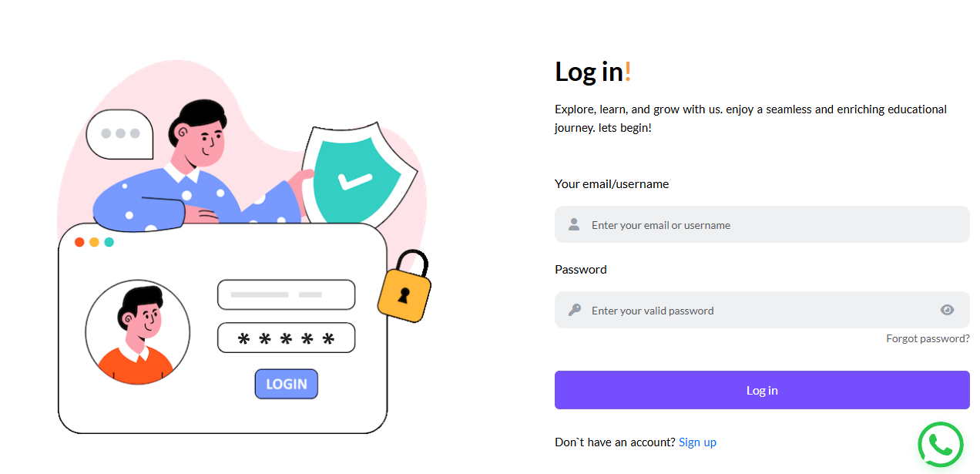Viewport: 980px width, 474px height.
Task: Click the teal dot in illustrated window
Action: click(109, 242)
